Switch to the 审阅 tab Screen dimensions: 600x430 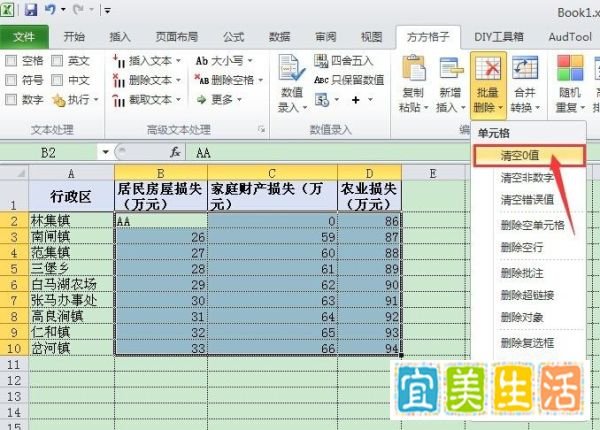[326, 37]
